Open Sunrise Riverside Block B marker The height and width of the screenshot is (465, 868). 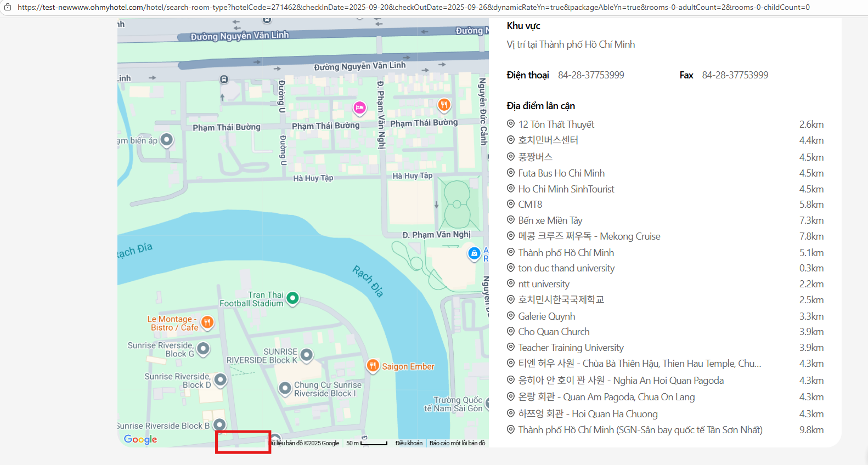(219, 425)
